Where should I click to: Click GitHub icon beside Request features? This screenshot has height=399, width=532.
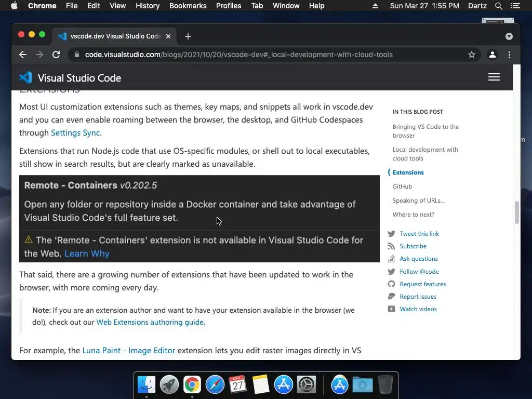click(392, 284)
